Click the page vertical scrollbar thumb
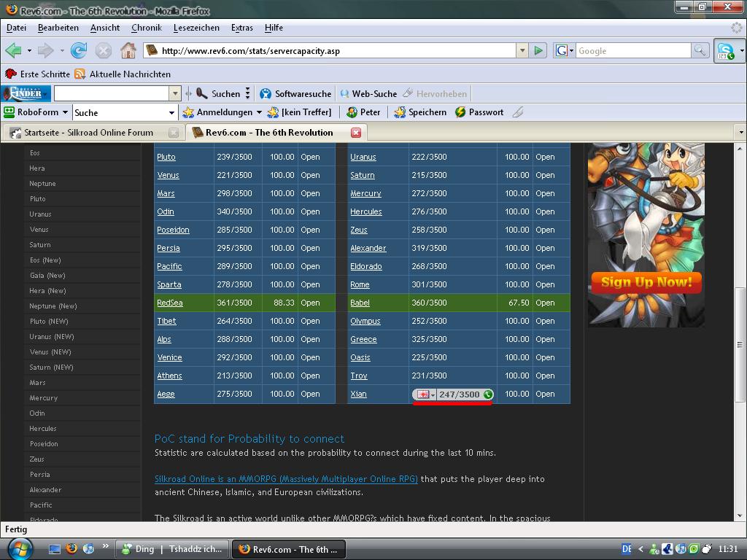This screenshot has width=747, height=560. (741, 343)
